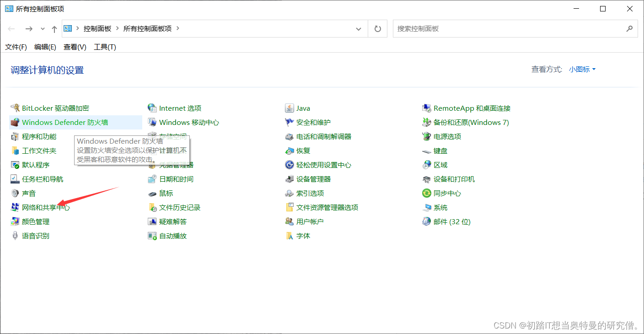Expand the chevron after 控制面板 breadcrumb
The height and width of the screenshot is (334, 644).
click(x=118, y=28)
